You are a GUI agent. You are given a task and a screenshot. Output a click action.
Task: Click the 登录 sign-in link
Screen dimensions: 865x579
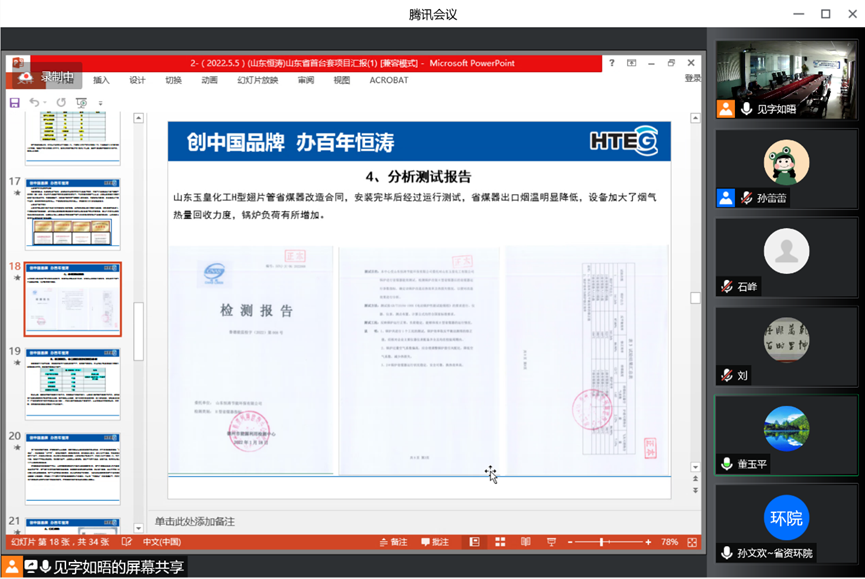(691, 78)
